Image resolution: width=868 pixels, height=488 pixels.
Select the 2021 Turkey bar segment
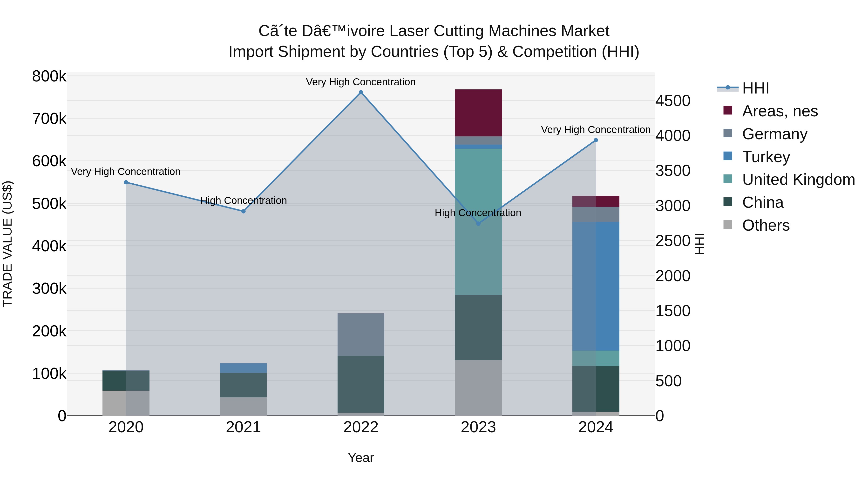(x=244, y=368)
